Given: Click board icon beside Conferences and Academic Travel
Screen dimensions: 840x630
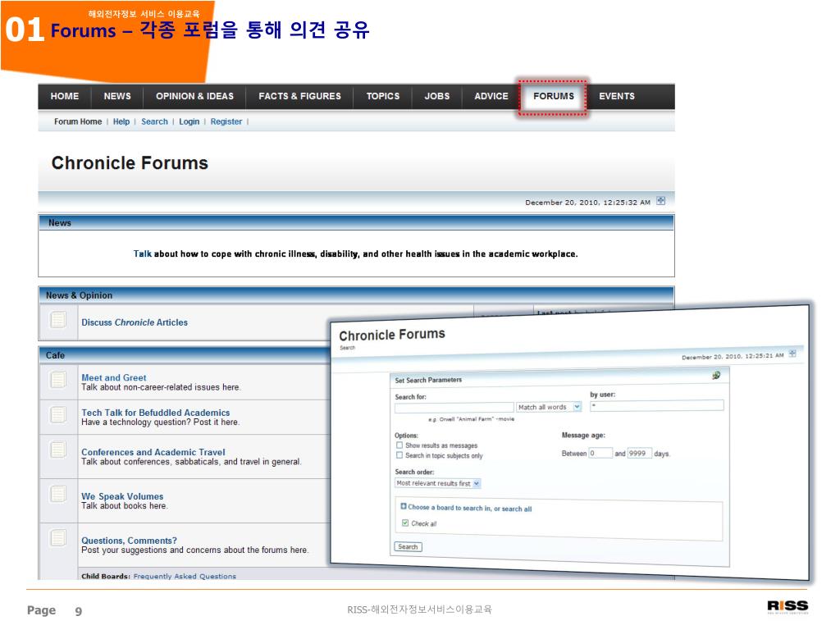Looking at the screenshot, I should tap(58, 450).
